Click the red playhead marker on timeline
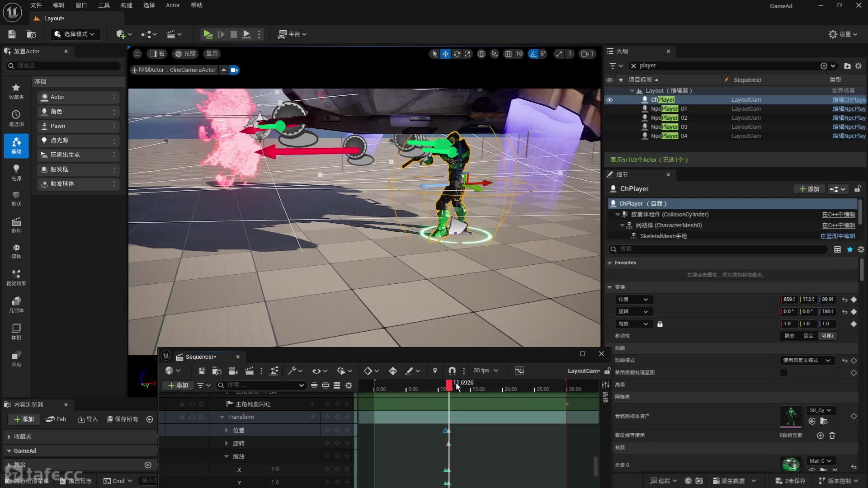The height and width of the screenshot is (488, 868). pos(448,384)
